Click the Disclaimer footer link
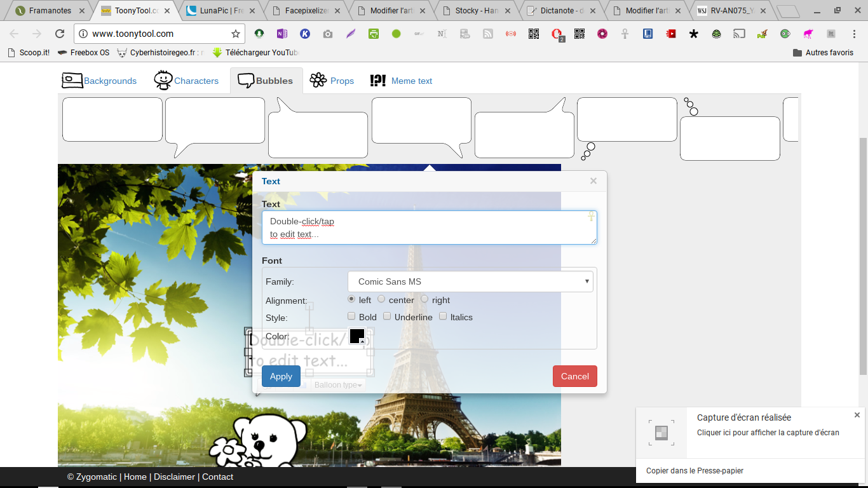 click(x=174, y=477)
